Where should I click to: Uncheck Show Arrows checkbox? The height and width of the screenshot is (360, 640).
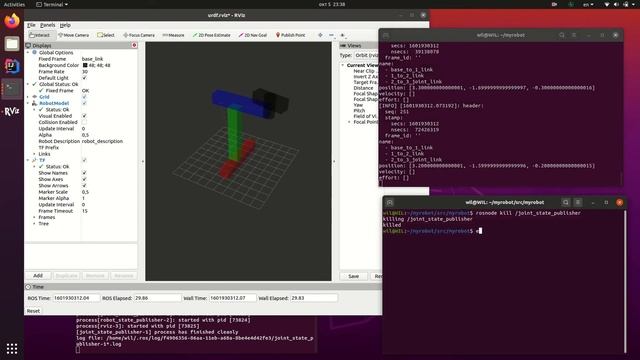[x=84, y=185]
